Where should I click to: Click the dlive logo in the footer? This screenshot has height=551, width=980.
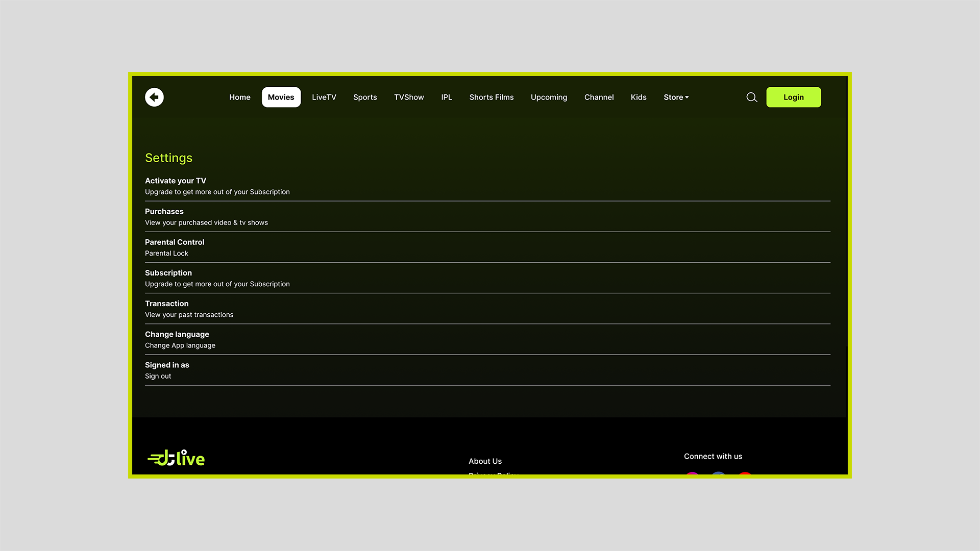click(176, 458)
